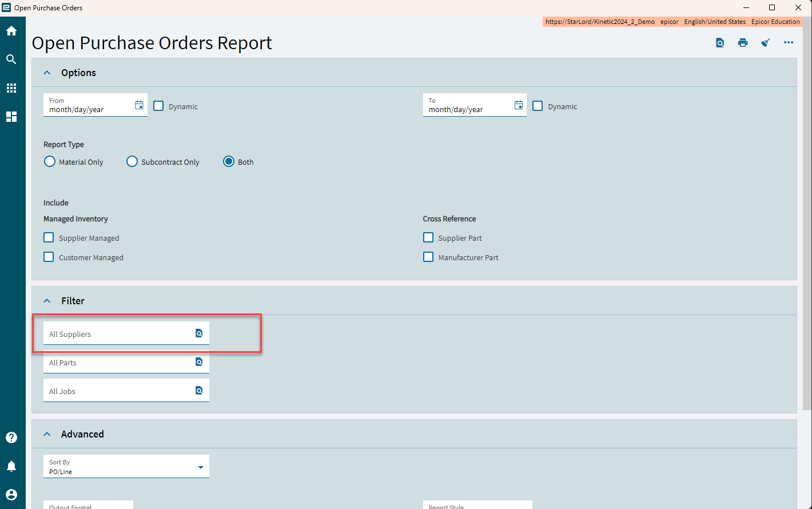Click the StarLord server URL text

pos(600,22)
